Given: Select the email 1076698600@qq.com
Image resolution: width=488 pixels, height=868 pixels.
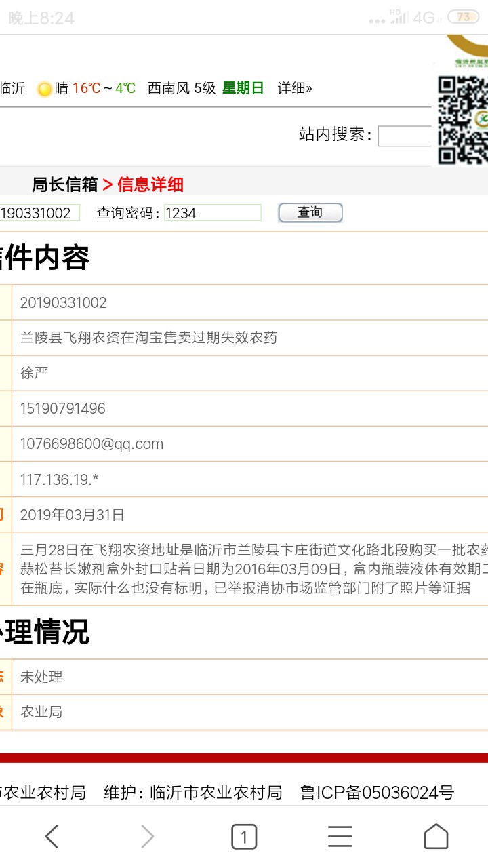Looking at the screenshot, I should click(91, 443).
